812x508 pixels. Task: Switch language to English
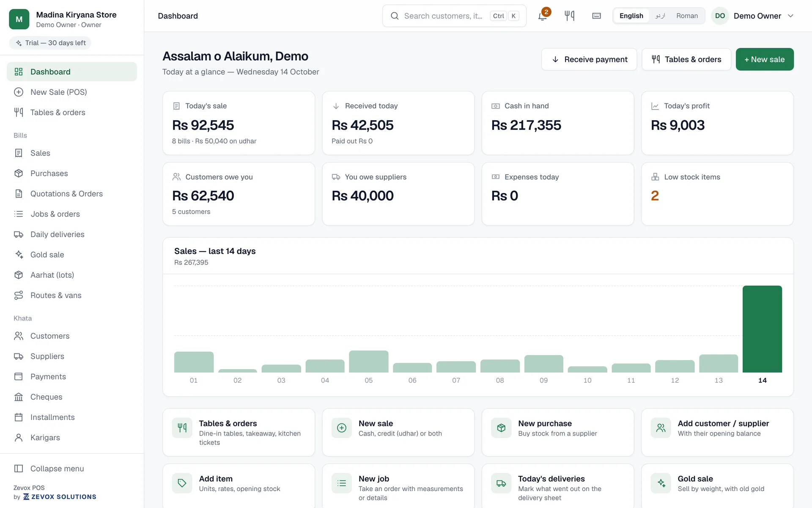[631, 16]
